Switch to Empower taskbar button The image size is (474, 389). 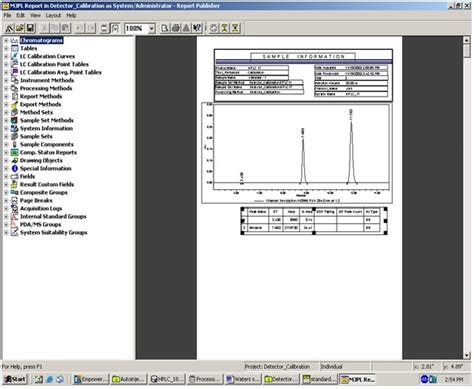coord(91,379)
